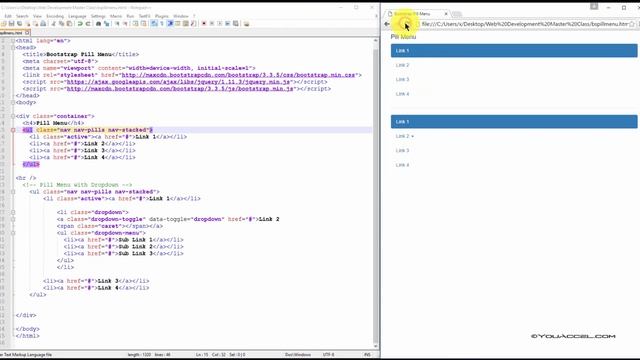
Task: Click the green Redo arrow icon
Action: tap(88, 24)
